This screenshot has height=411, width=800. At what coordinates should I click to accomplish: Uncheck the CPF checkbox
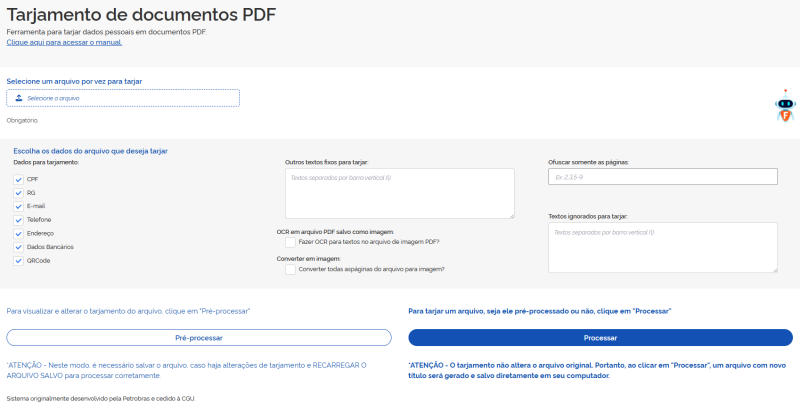point(18,179)
